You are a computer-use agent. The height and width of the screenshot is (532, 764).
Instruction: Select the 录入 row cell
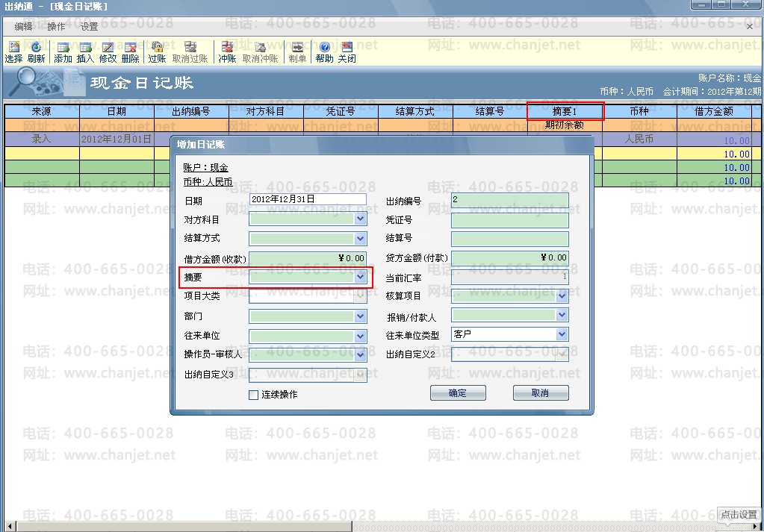click(41, 140)
